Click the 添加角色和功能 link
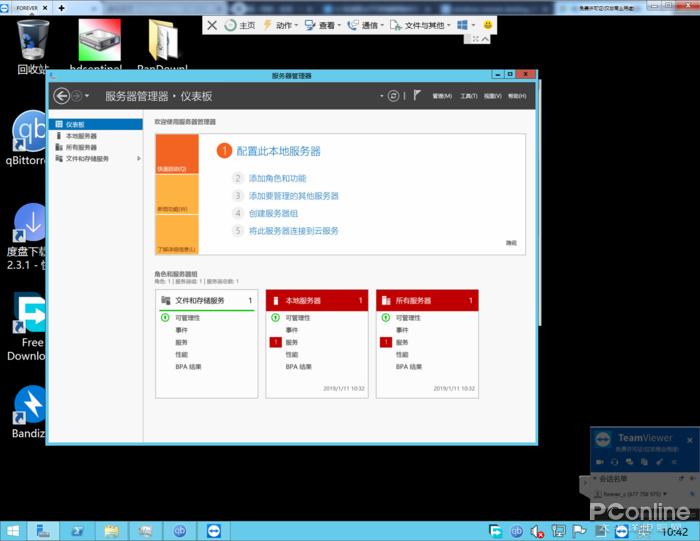The image size is (700, 541). pyautogui.click(x=277, y=178)
